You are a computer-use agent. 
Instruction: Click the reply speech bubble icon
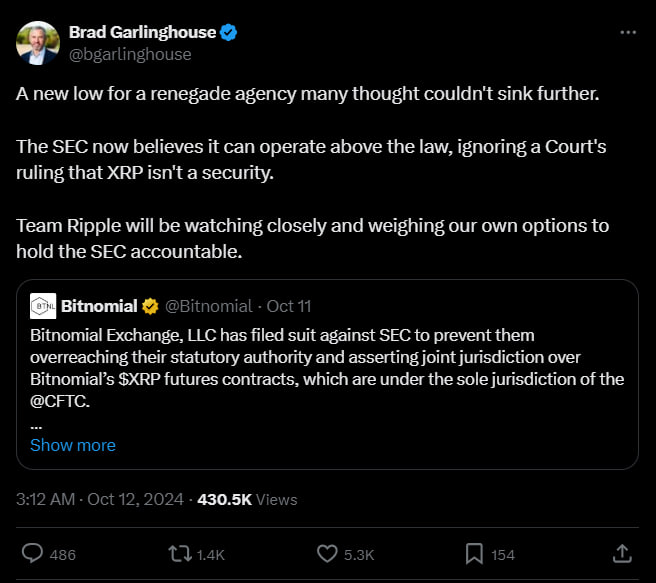coord(31,553)
